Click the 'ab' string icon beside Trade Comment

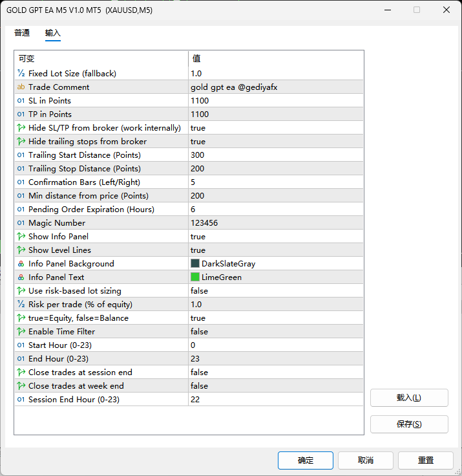21,87
